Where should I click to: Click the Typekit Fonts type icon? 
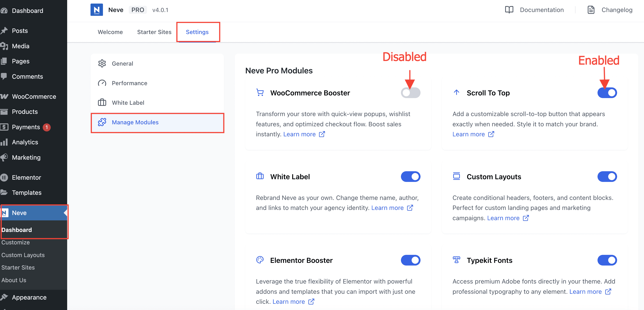click(457, 260)
